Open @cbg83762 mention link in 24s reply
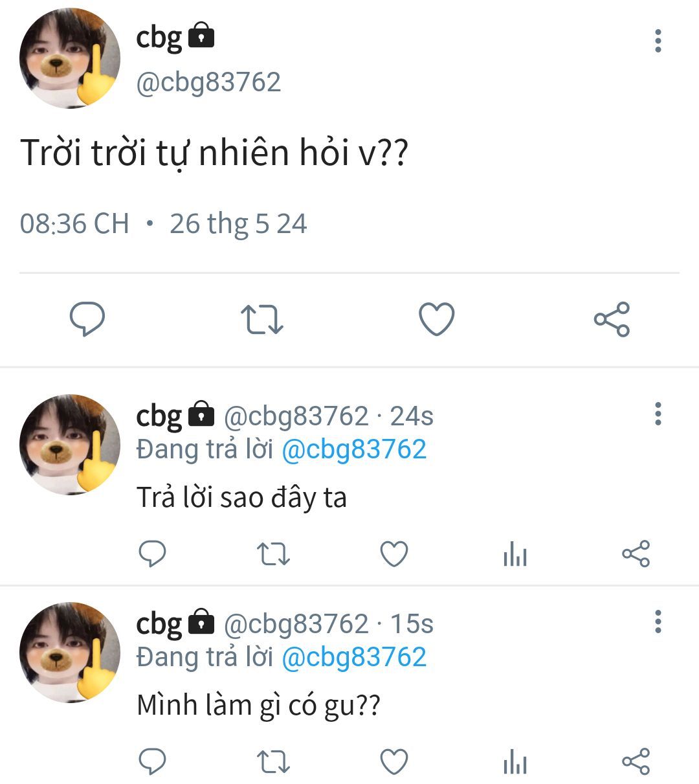 (354, 449)
